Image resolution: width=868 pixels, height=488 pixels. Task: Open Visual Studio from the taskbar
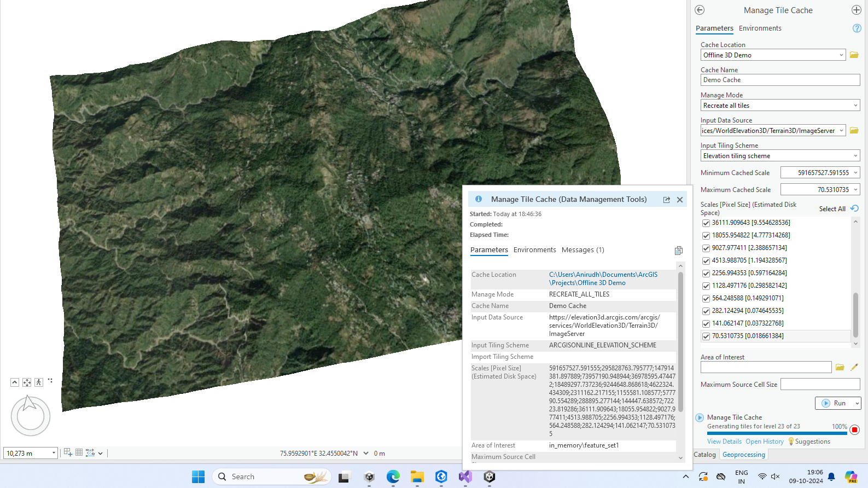(x=465, y=477)
